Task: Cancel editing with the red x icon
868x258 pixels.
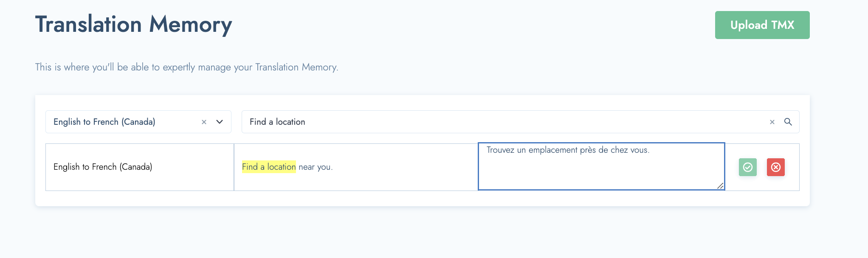Action: [x=776, y=167]
